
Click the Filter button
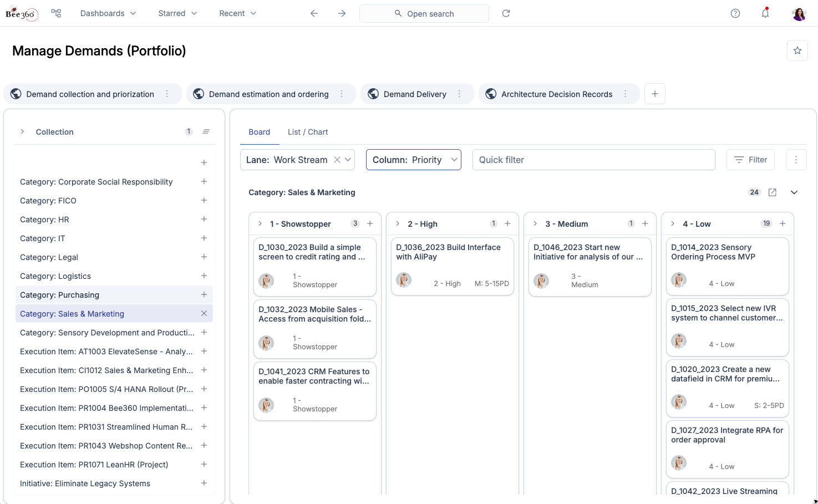[x=750, y=160]
